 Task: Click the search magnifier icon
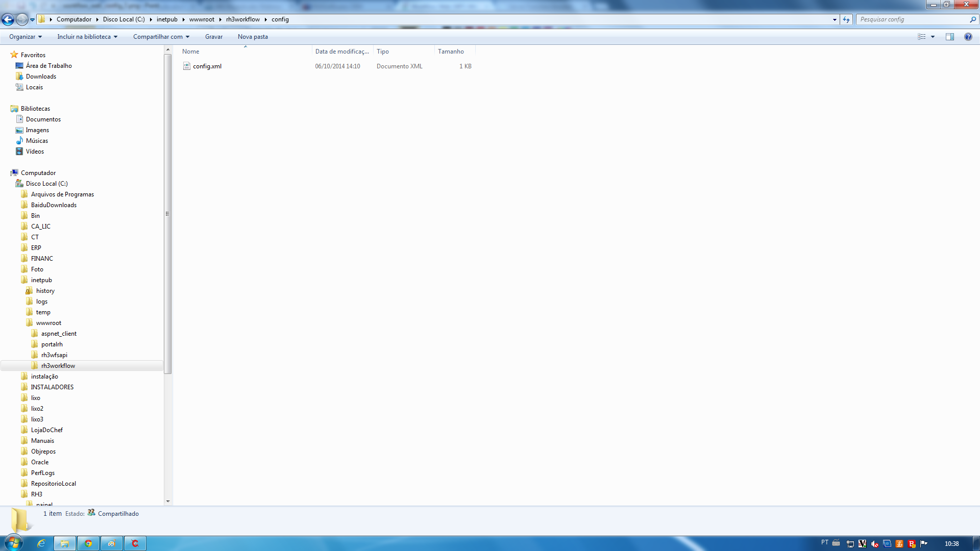tap(972, 19)
